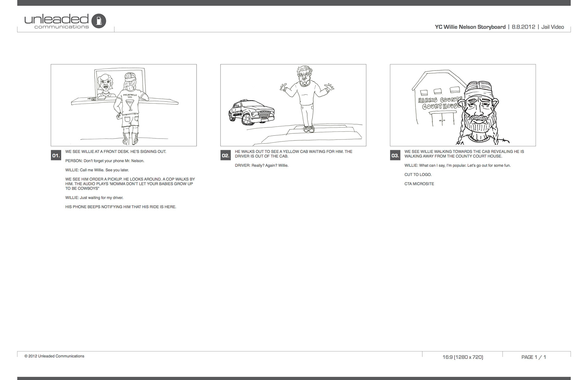Click 'WILLIE: What can I say, I'm popular' line
Screen dimensions: 588x380
point(458,166)
